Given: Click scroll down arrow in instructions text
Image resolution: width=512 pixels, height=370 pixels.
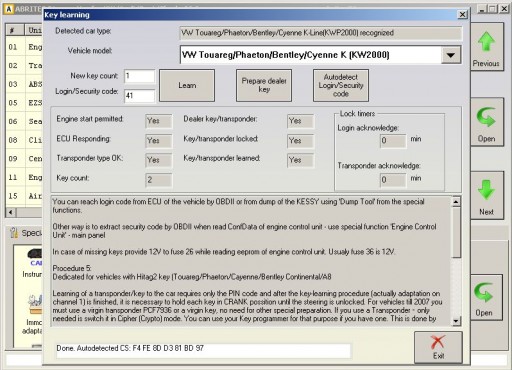Looking at the screenshot, I should coord(456,321).
